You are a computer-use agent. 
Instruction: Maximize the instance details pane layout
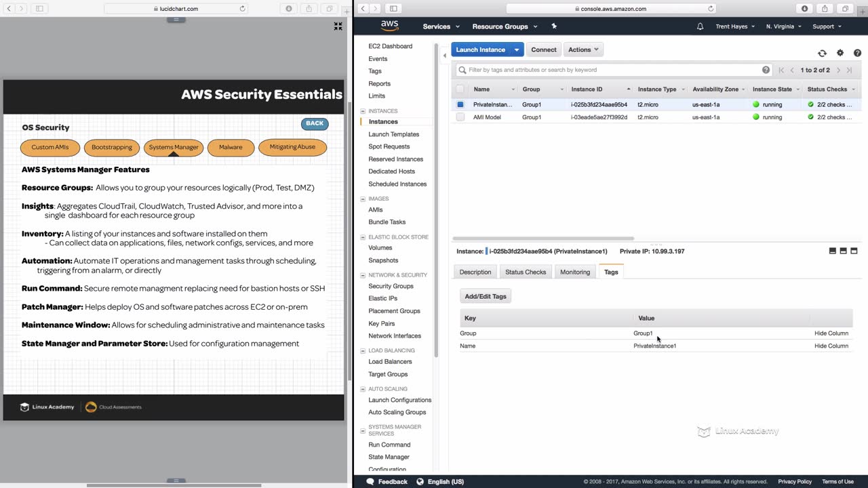click(x=854, y=251)
